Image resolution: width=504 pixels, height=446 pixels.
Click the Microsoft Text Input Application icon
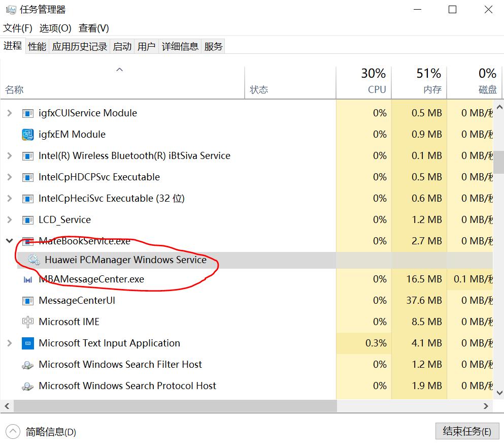27,343
